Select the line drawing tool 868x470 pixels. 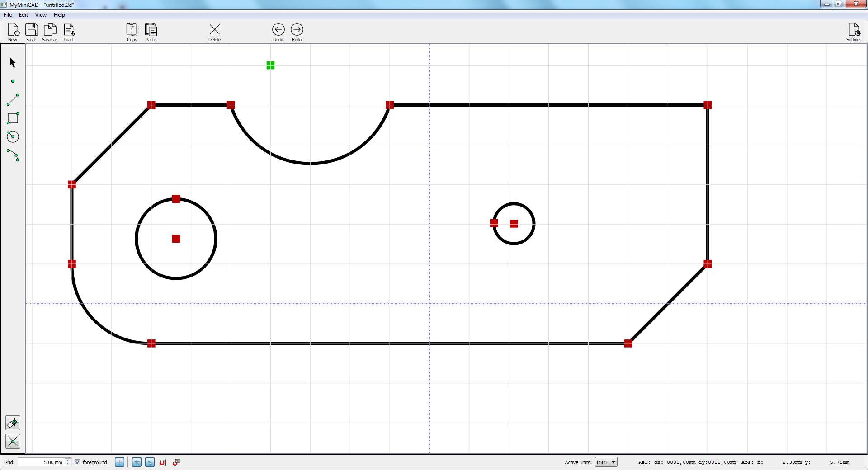[x=13, y=100]
